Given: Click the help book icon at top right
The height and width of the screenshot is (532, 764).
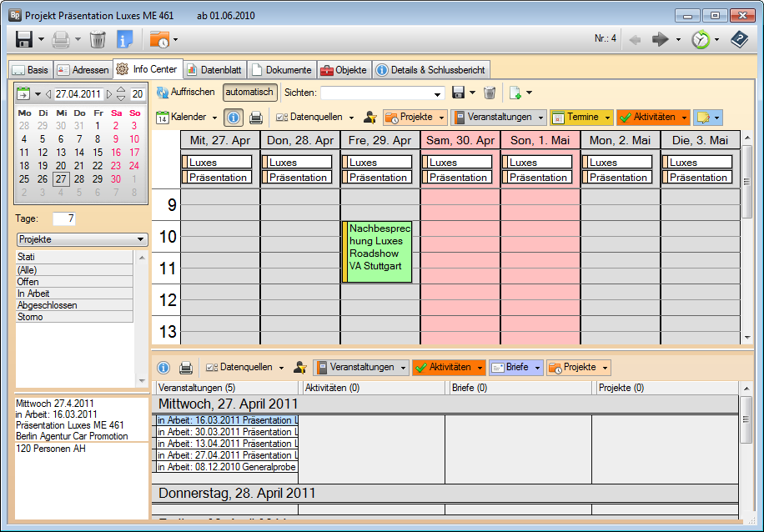Looking at the screenshot, I should (x=739, y=39).
